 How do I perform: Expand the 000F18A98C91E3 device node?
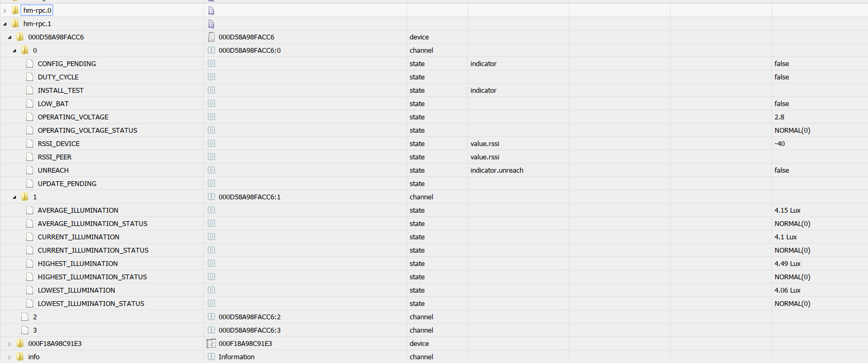coord(10,344)
